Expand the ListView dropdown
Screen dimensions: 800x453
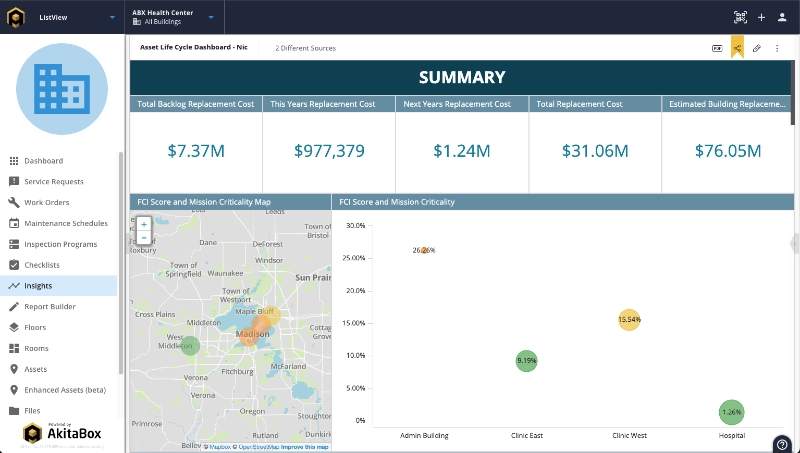click(x=112, y=17)
